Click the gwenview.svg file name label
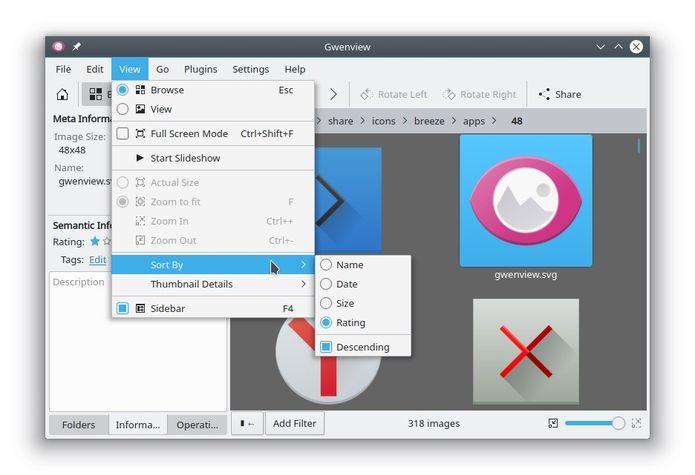The image size is (695, 475). tap(526, 275)
